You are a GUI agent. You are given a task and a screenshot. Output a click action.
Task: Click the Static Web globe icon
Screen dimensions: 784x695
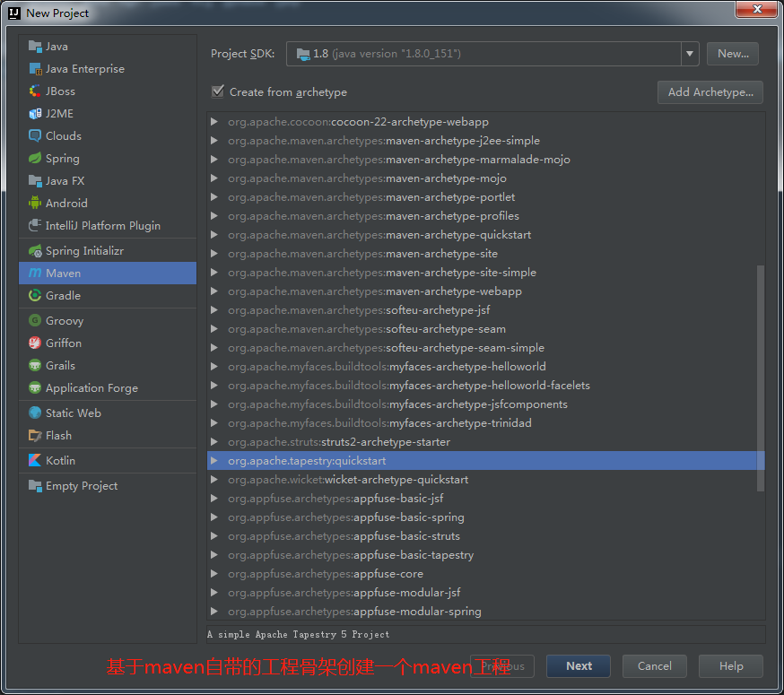(x=35, y=413)
